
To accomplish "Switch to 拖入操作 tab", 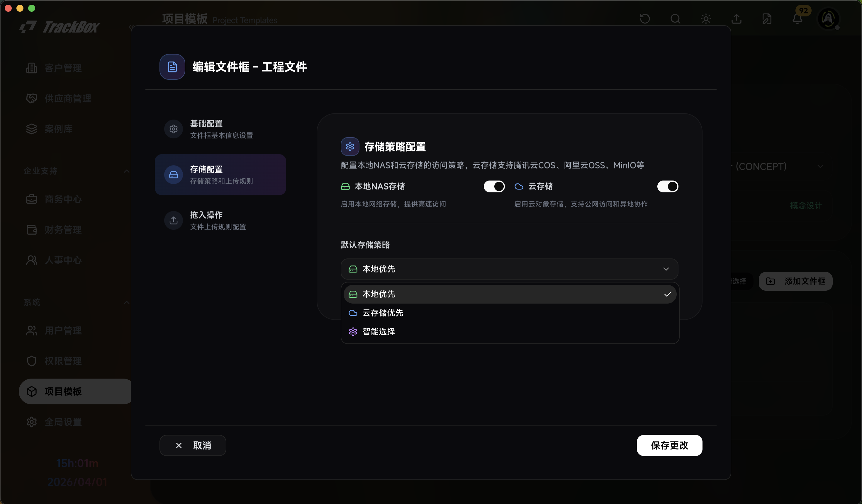I will point(220,221).
